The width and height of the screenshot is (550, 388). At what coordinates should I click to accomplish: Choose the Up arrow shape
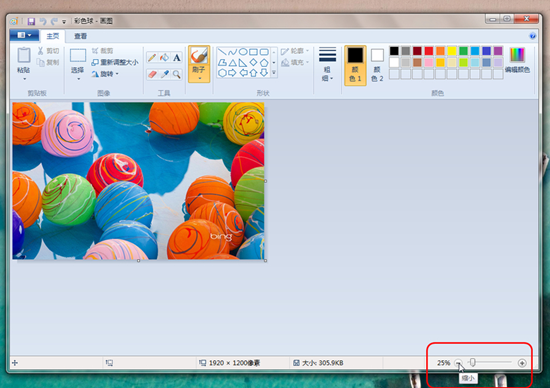pos(253,73)
